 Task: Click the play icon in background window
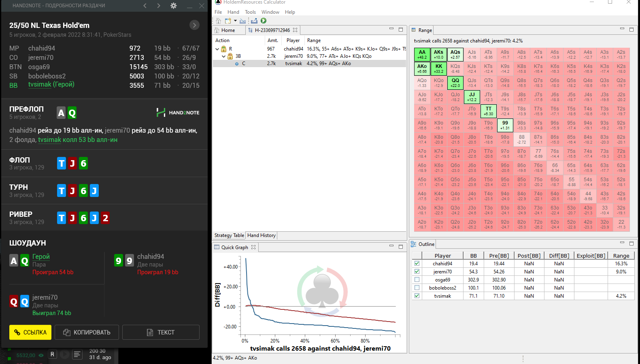64,355
